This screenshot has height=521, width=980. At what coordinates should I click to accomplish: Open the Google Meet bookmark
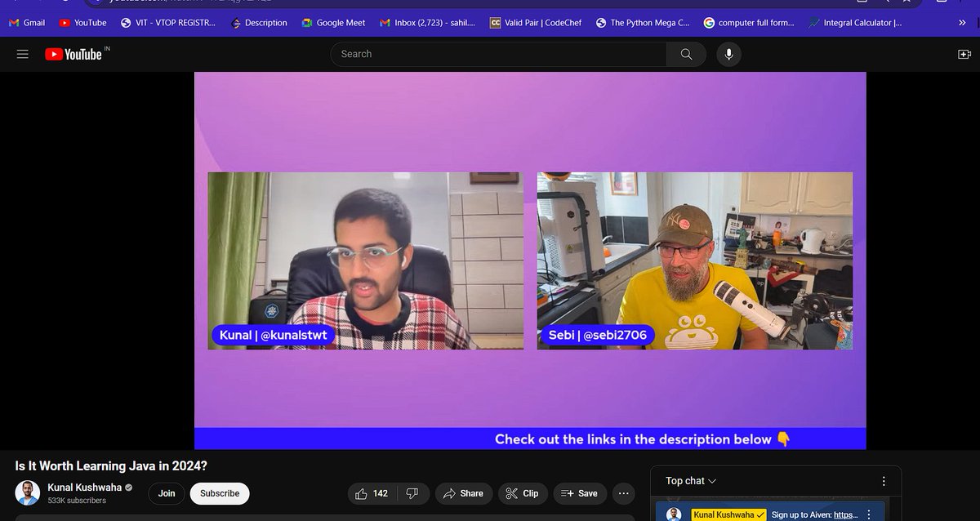coord(333,23)
